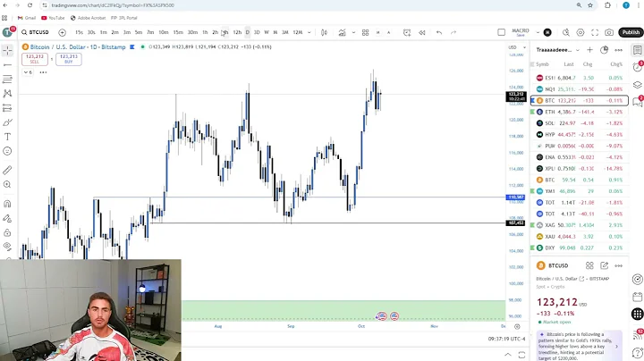Open the help center question mark
The height and width of the screenshot is (361, 644).
pyautogui.click(x=638, y=351)
